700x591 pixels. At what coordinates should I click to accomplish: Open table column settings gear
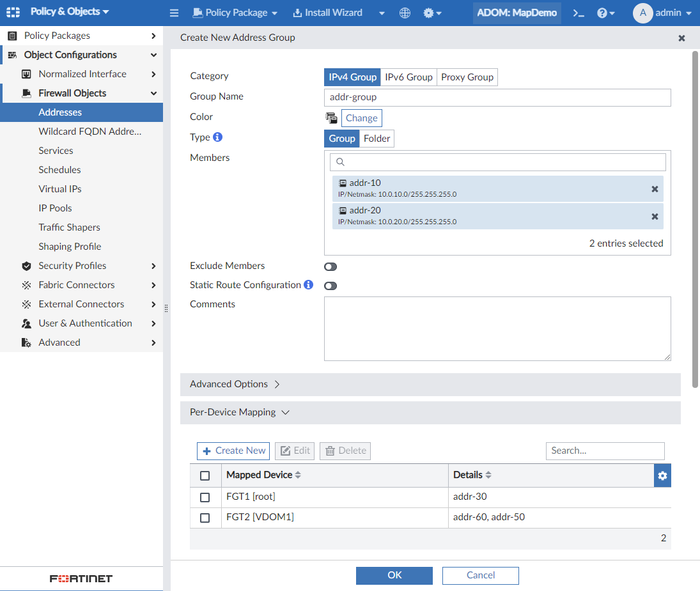pos(662,476)
